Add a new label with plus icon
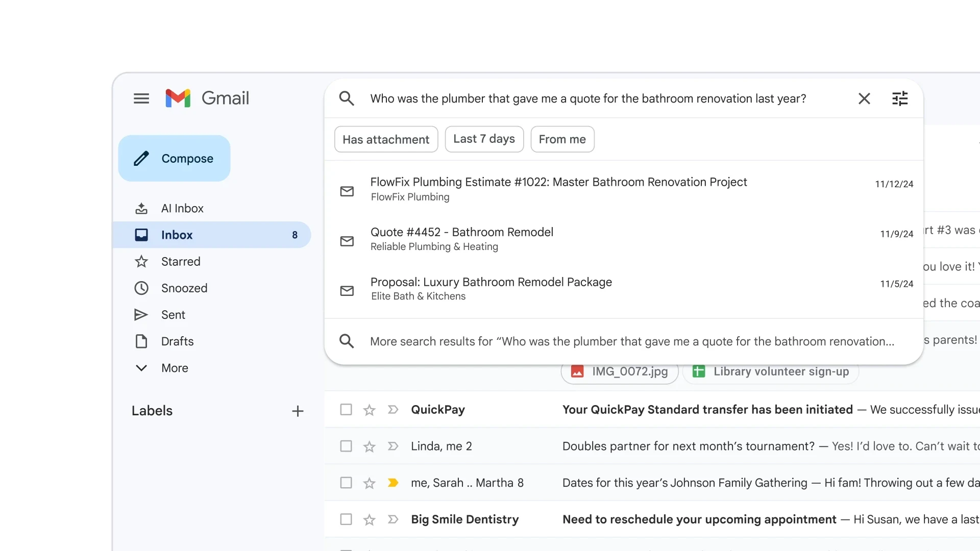Viewport: 980px width, 551px height. pyautogui.click(x=298, y=411)
